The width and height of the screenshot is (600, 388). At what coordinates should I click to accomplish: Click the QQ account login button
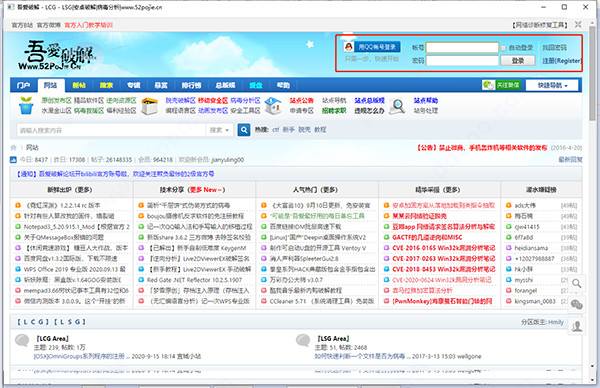pyautogui.click(x=372, y=47)
